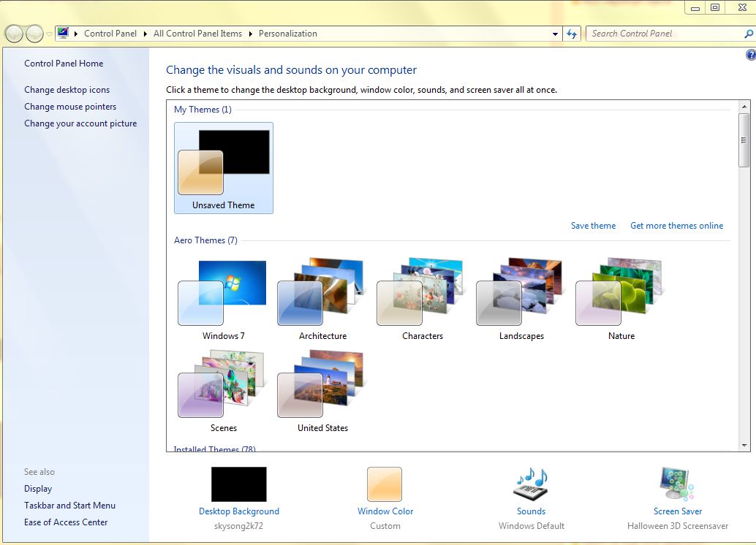Click the computer icon in address bar
756x545 pixels.
click(63, 34)
